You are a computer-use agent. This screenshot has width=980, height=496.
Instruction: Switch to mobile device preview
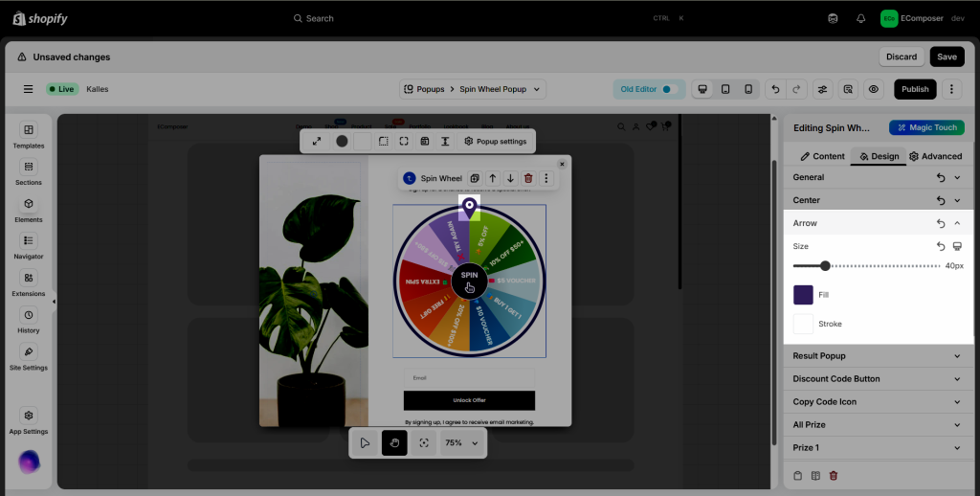(x=748, y=89)
